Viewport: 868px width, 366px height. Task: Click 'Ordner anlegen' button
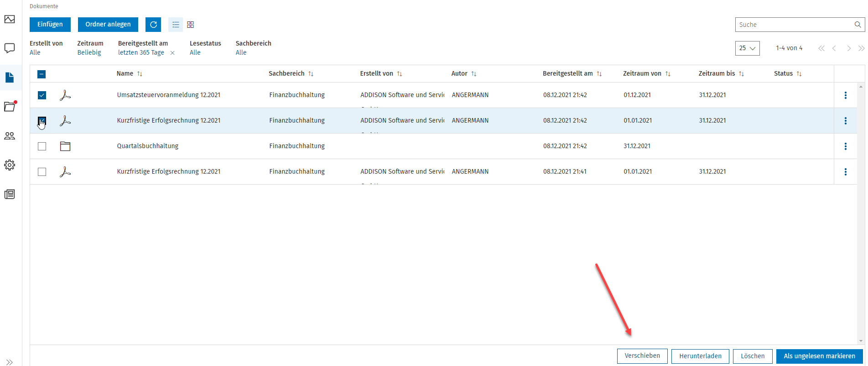pyautogui.click(x=108, y=25)
